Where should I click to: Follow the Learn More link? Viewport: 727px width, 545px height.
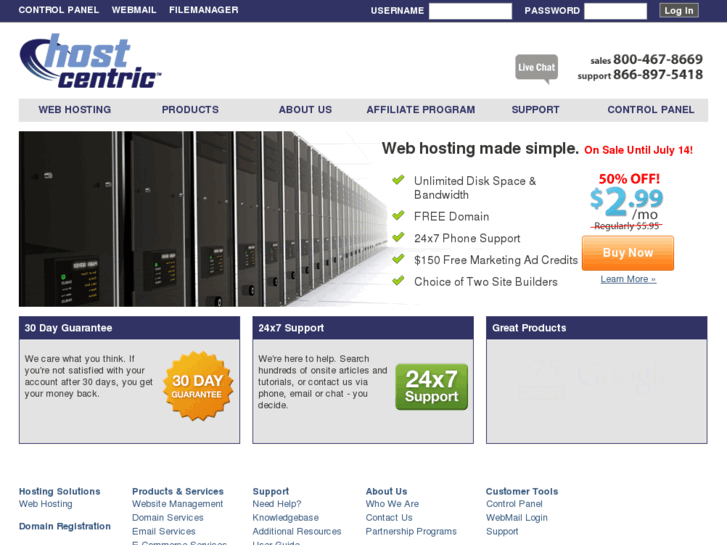[x=628, y=279]
